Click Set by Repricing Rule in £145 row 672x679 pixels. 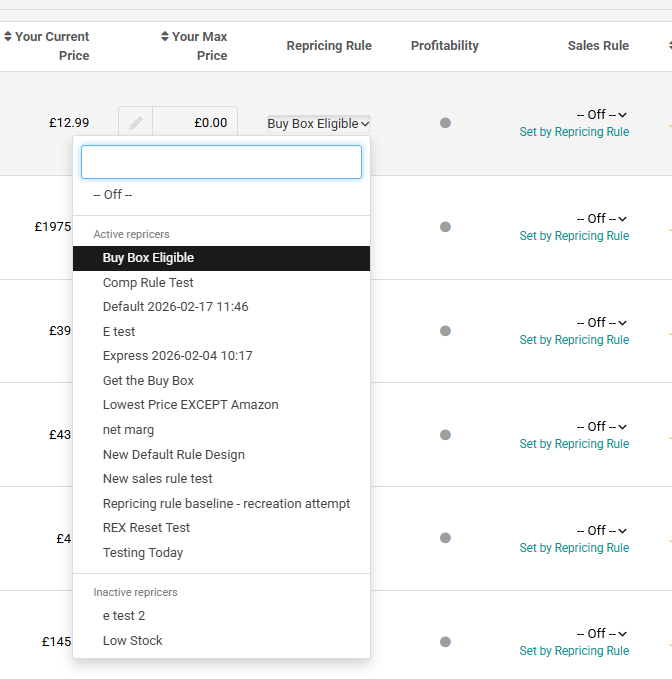coord(574,650)
